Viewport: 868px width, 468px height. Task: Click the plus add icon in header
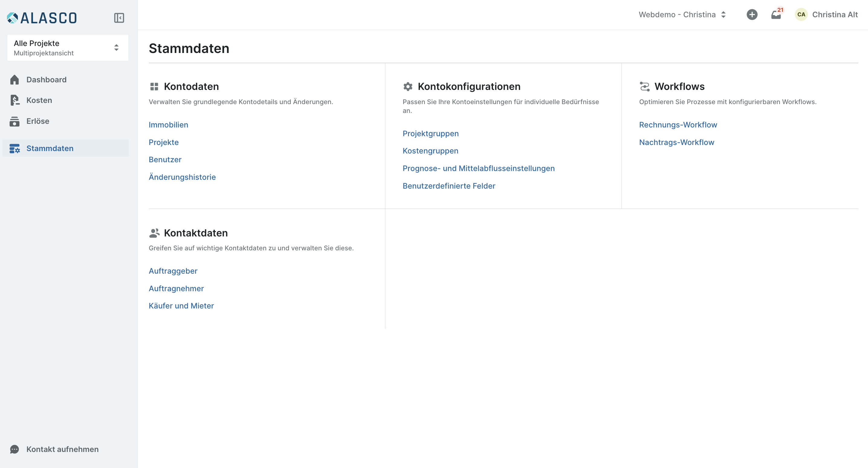tap(752, 15)
